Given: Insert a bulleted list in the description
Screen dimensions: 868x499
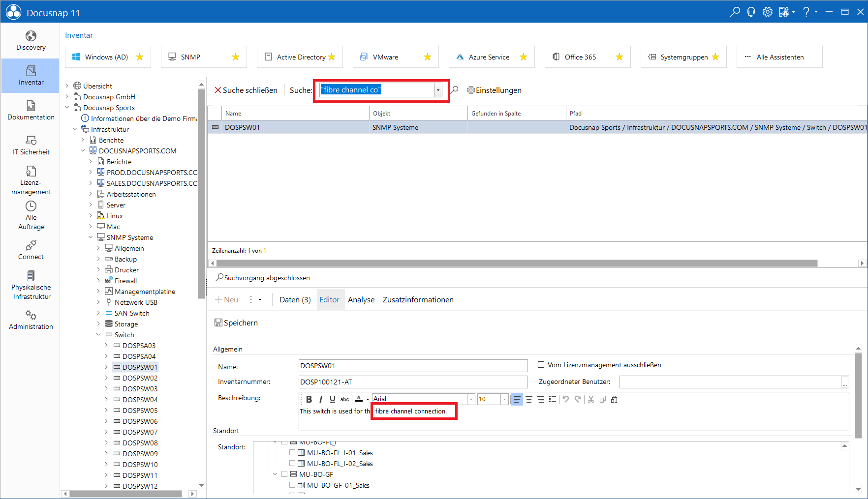Looking at the screenshot, I should coord(553,399).
